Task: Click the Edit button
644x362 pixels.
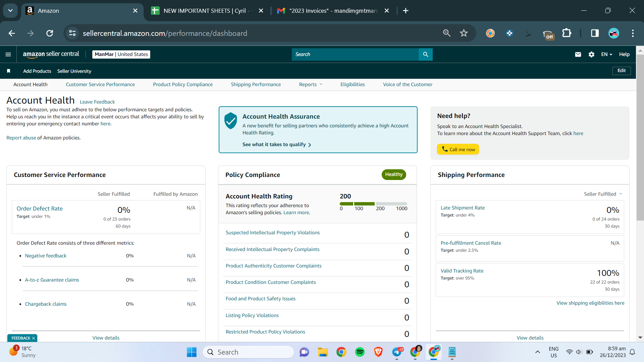Action: click(x=622, y=71)
